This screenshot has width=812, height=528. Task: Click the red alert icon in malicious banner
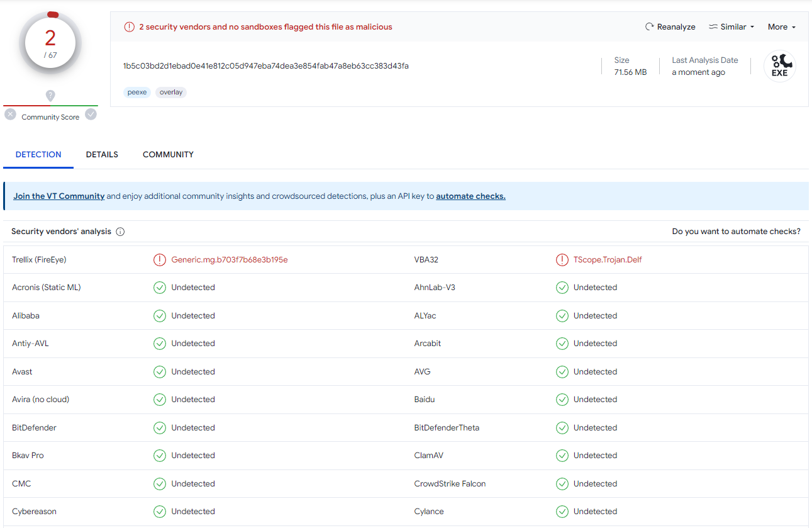tap(129, 27)
